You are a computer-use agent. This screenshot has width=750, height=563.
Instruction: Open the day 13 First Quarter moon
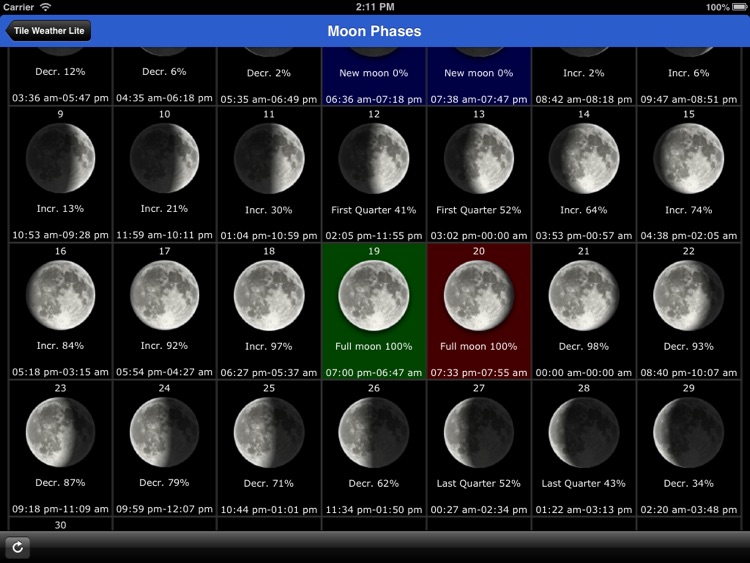click(479, 159)
